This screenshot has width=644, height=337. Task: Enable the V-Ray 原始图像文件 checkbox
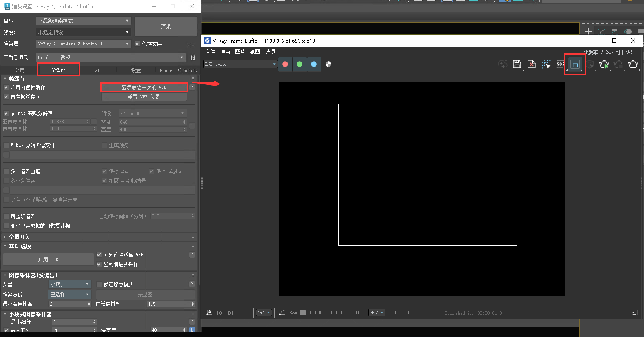pos(6,145)
